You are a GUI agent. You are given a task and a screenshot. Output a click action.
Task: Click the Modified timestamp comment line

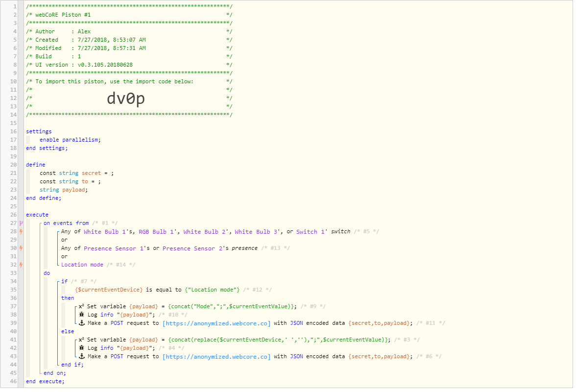click(91, 48)
